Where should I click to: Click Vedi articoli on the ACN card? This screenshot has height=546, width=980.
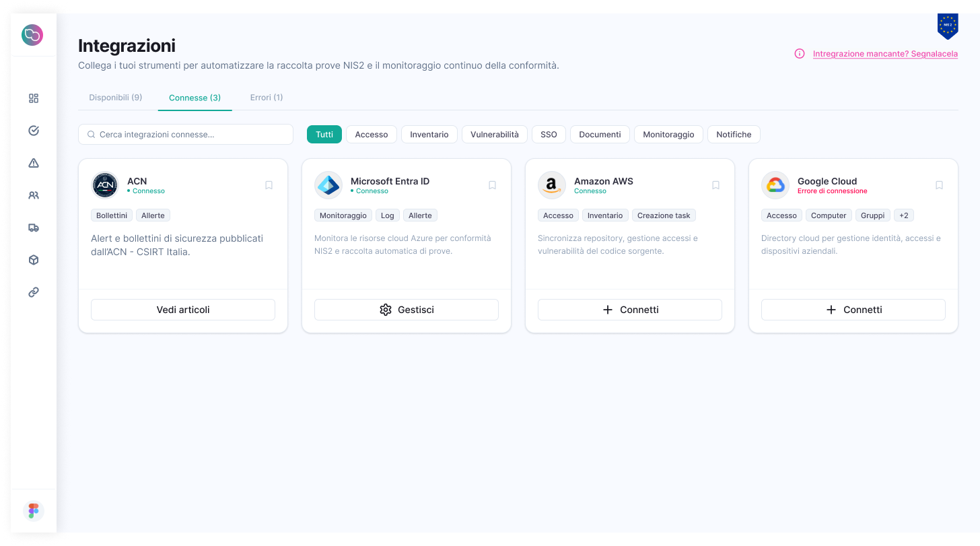pos(183,310)
